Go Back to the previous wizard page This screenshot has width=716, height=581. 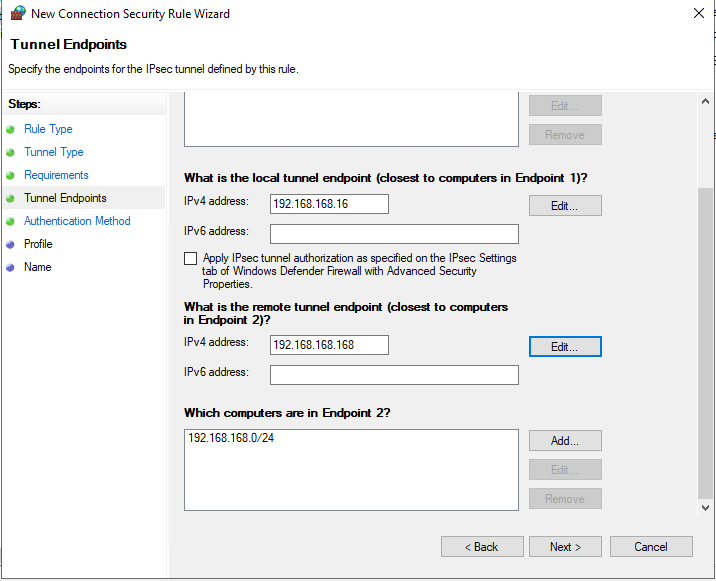pyautogui.click(x=482, y=547)
